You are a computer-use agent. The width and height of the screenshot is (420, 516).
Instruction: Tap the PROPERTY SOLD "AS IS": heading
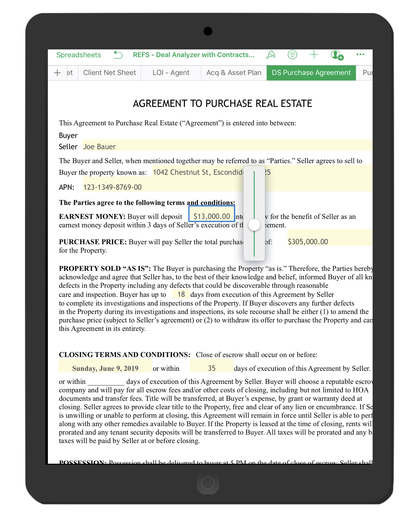tap(105, 268)
